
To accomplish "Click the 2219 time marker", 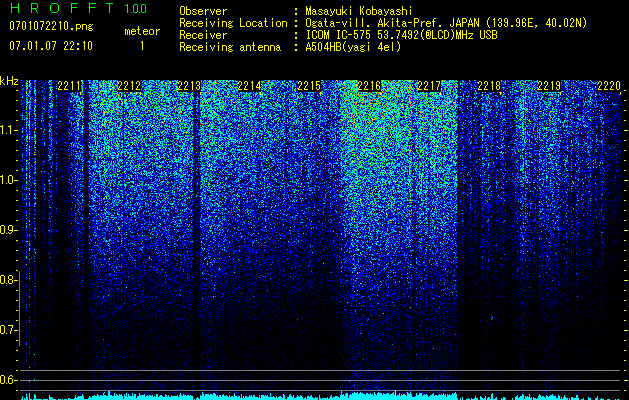I will pyautogui.click(x=549, y=86).
